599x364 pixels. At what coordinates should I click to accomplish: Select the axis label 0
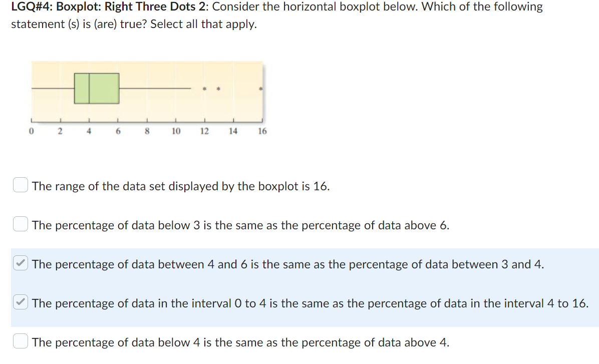coord(31,131)
